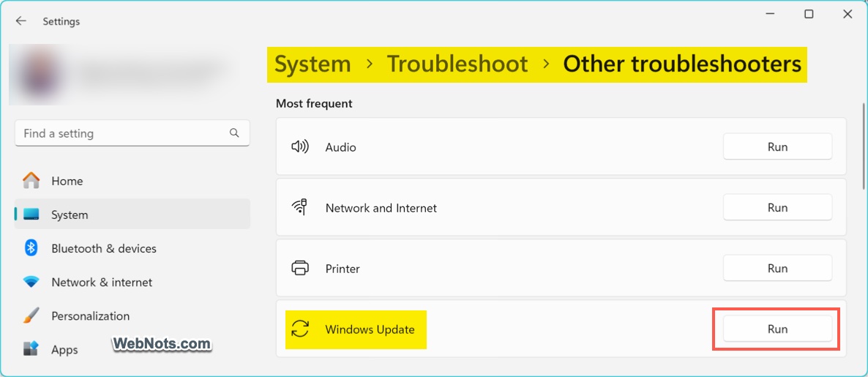Click the Bluetooth icon in sidebar

tap(31, 248)
